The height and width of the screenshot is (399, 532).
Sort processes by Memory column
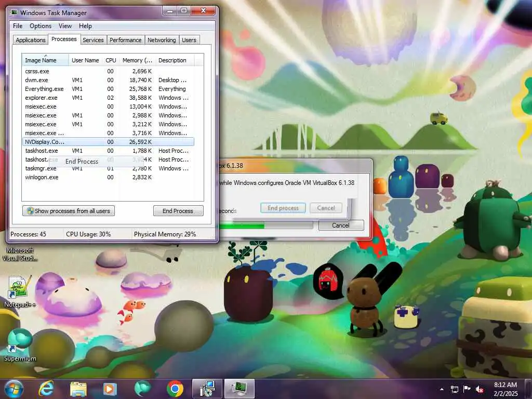point(137,60)
